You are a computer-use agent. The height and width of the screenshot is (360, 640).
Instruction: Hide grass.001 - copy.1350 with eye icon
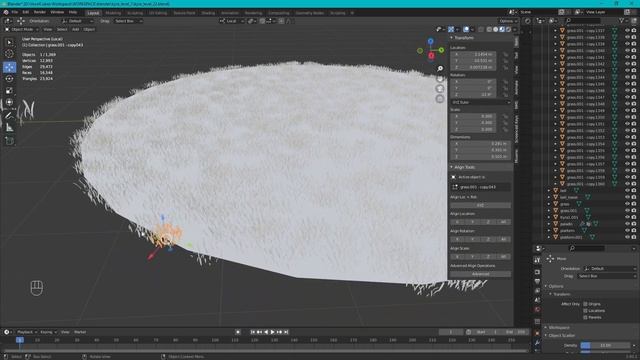(x=627, y=117)
